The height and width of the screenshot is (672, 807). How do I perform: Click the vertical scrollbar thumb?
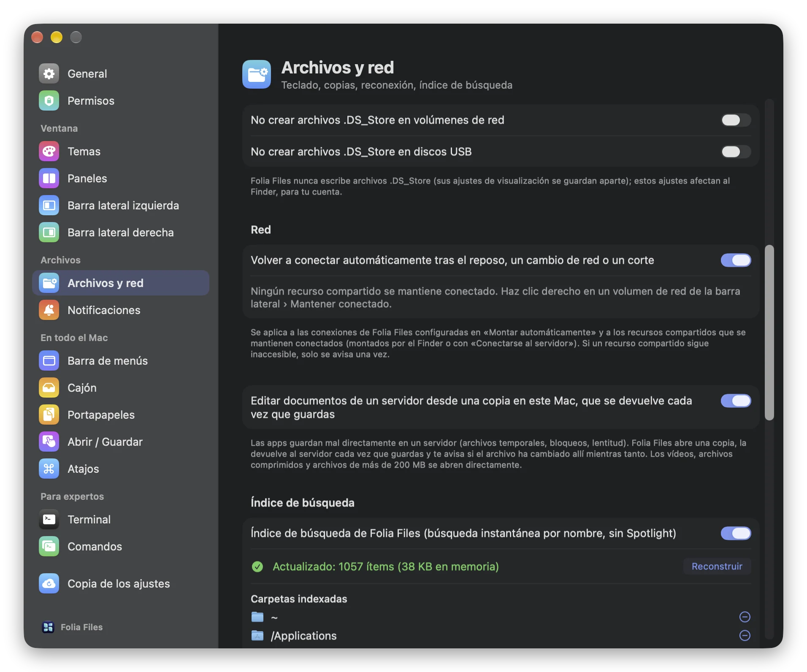click(x=769, y=332)
